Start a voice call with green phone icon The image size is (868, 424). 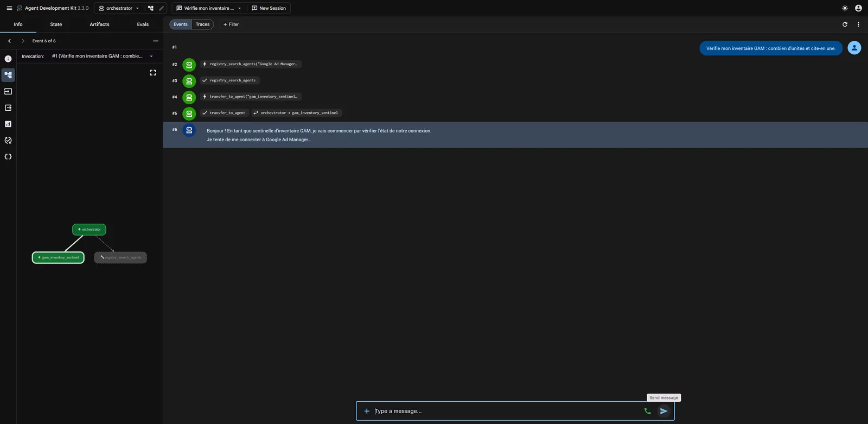click(647, 411)
